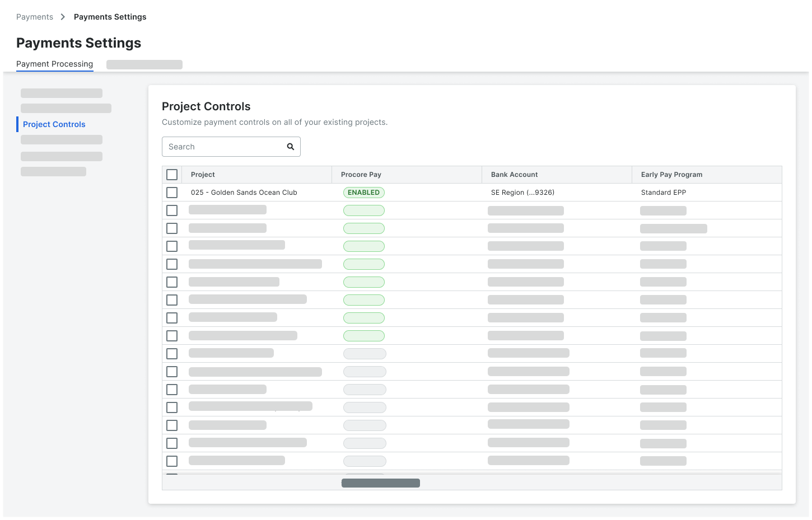Click the breadcrumb chevron icon

[x=62, y=17]
